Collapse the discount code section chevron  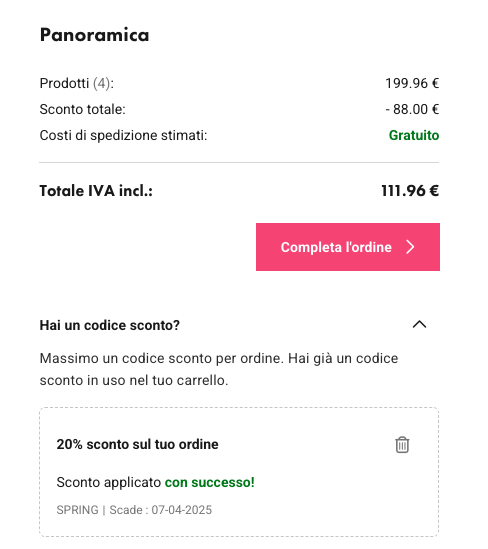pyautogui.click(x=419, y=325)
